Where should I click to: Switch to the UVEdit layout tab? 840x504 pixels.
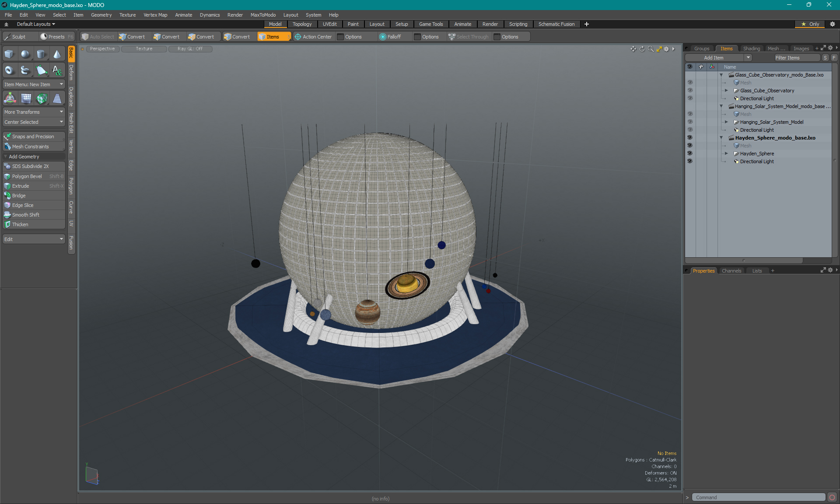329,24
